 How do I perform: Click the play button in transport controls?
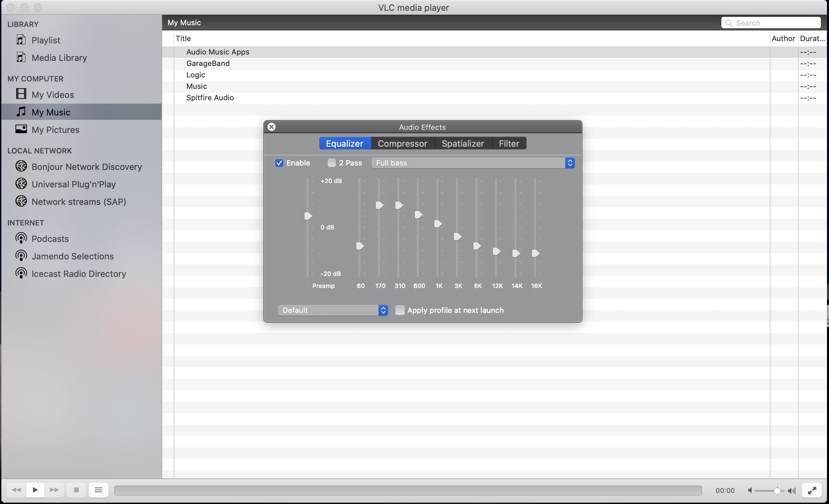[x=35, y=489]
